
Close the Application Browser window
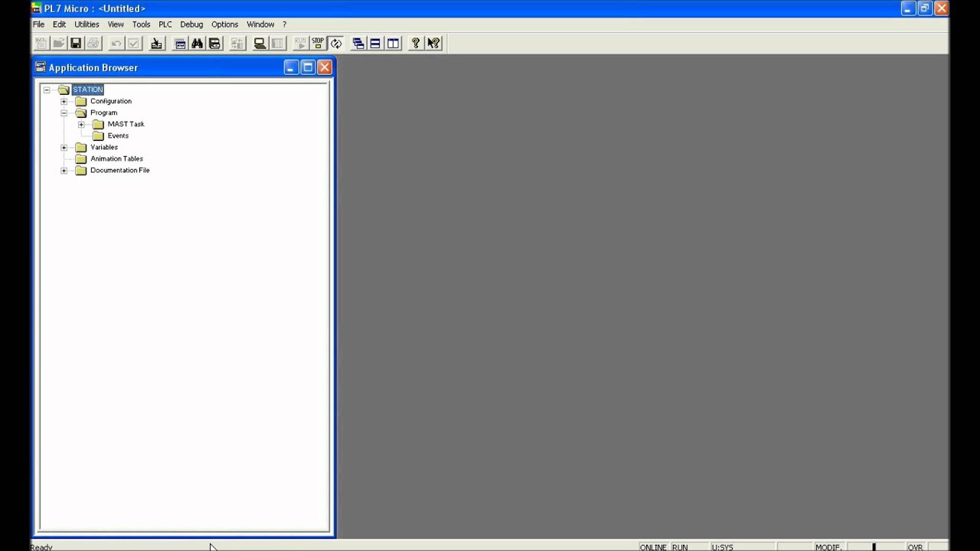click(325, 67)
